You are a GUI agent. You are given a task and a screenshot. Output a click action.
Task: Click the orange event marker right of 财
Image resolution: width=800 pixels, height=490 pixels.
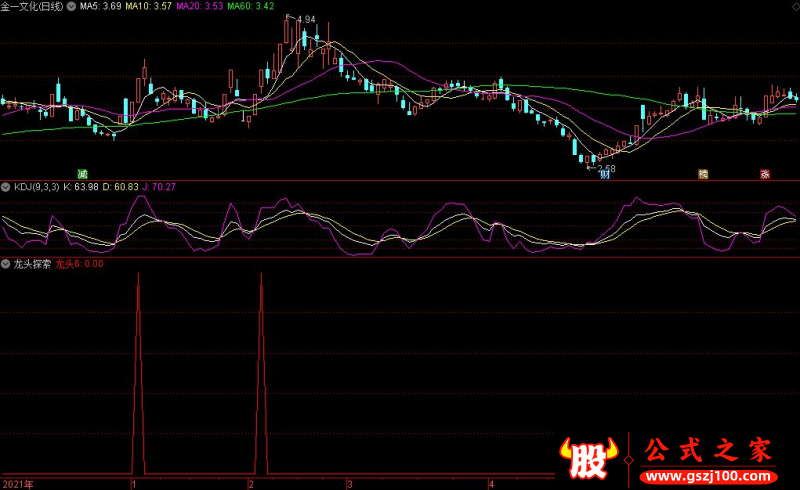point(703,174)
